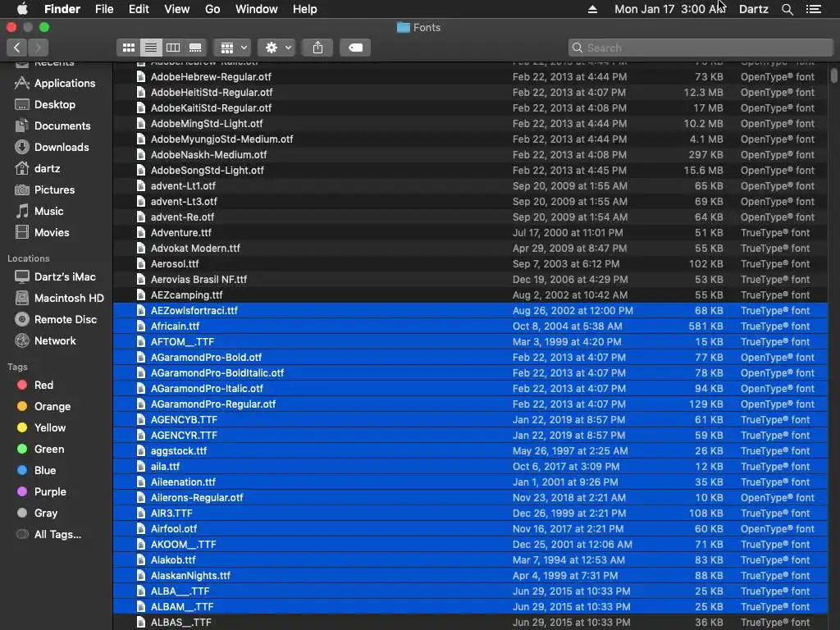
Task: Click the Edit Tags toolbar button
Action: point(355,48)
